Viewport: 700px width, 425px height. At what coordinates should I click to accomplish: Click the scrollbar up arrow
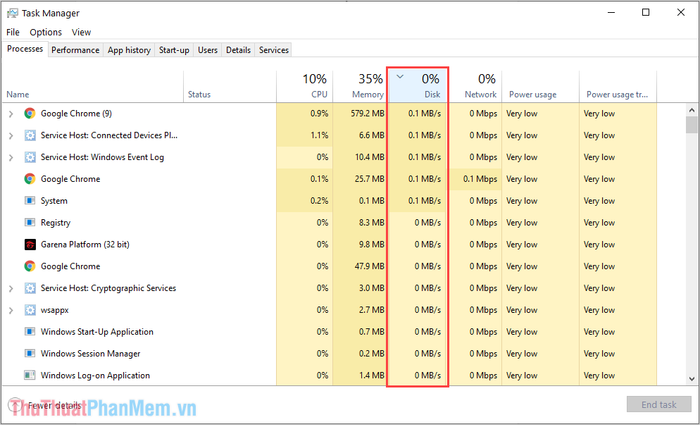pyautogui.click(x=692, y=110)
